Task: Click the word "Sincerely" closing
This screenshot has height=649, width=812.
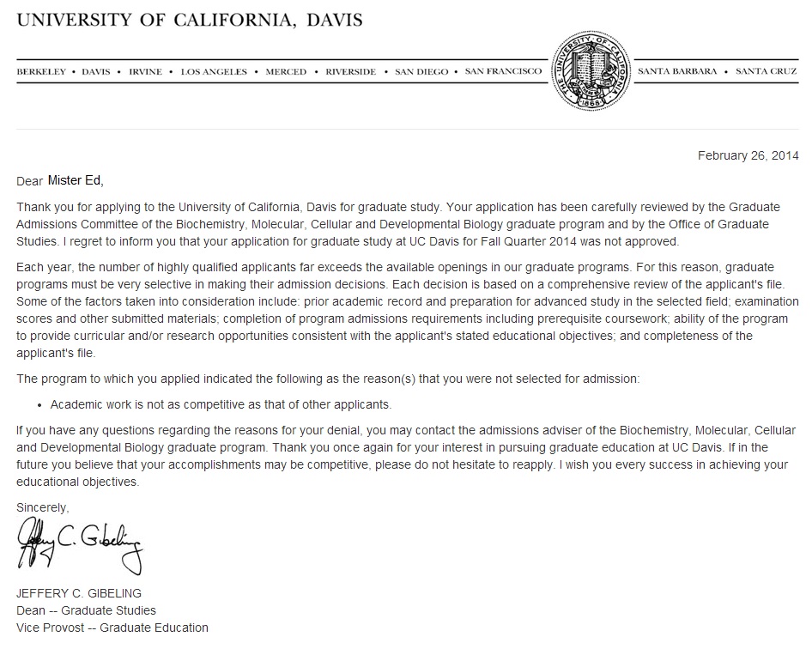Action: pyautogui.click(x=43, y=507)
